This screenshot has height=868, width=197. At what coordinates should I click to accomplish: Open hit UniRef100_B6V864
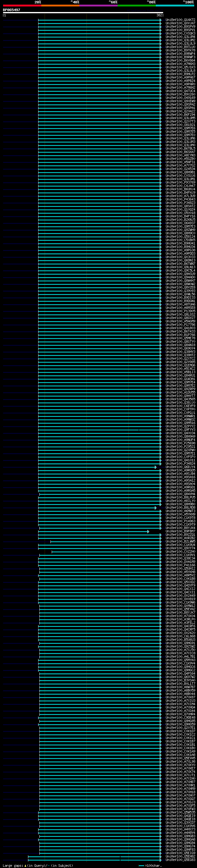tap(180, 61)
